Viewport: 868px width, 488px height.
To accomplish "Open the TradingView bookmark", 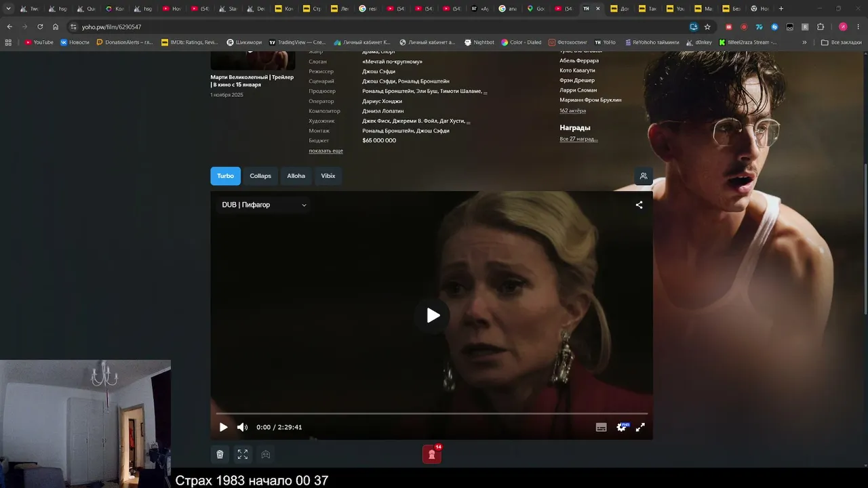I will click(298, 42).
